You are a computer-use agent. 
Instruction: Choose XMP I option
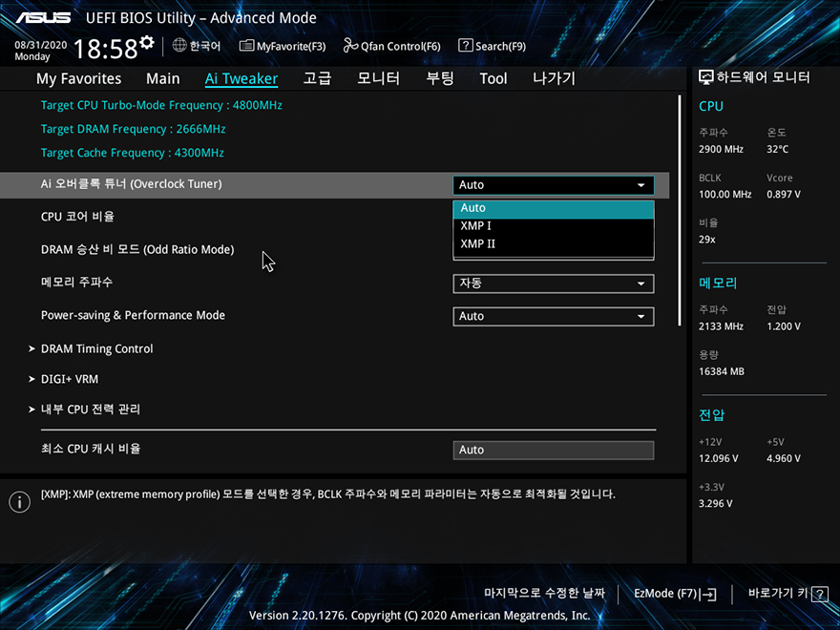coord(554,226)
